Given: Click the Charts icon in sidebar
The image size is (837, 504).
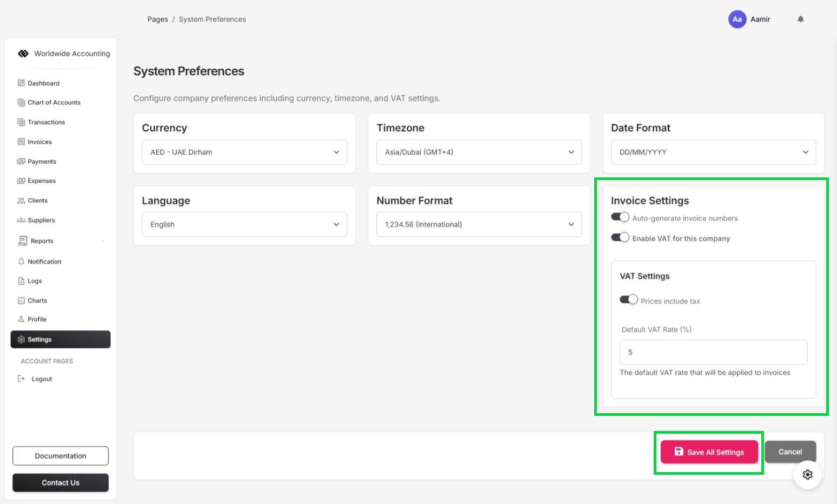Looking at the screenshot, I should pos(21,301).
